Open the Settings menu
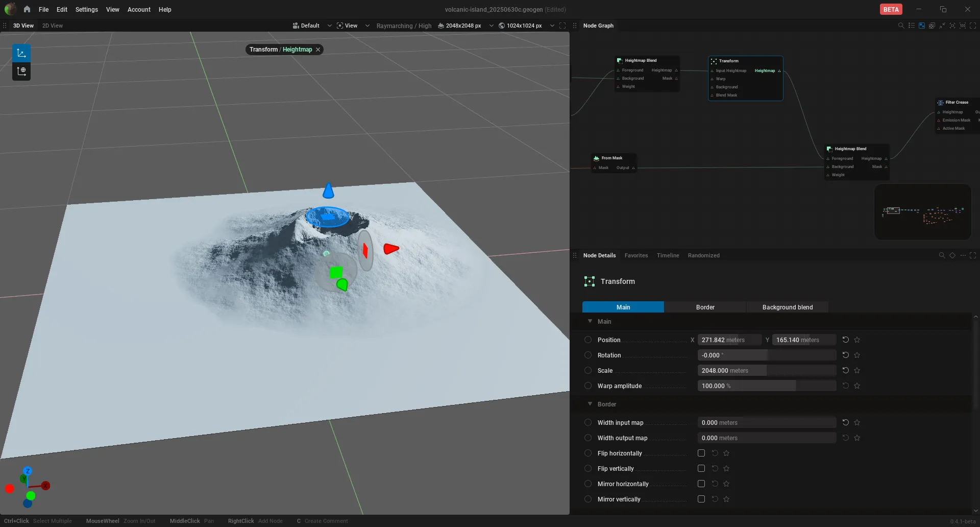This screenshot has width=980, height=527. [86, 9]
